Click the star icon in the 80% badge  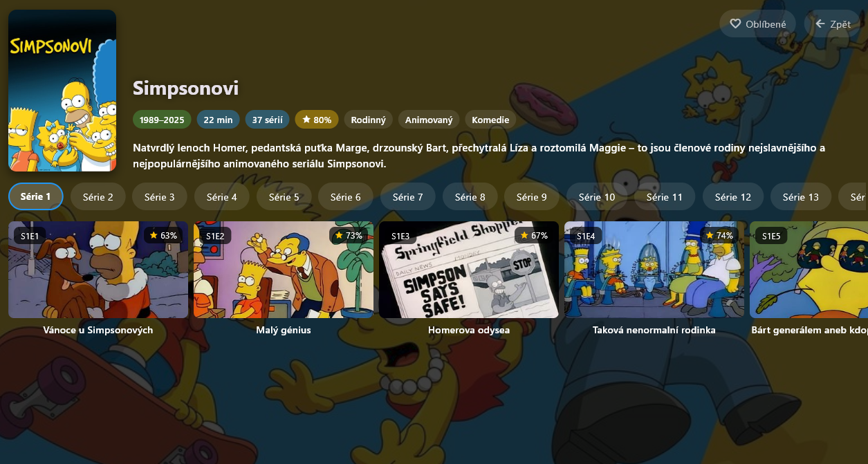click(306, 120)
